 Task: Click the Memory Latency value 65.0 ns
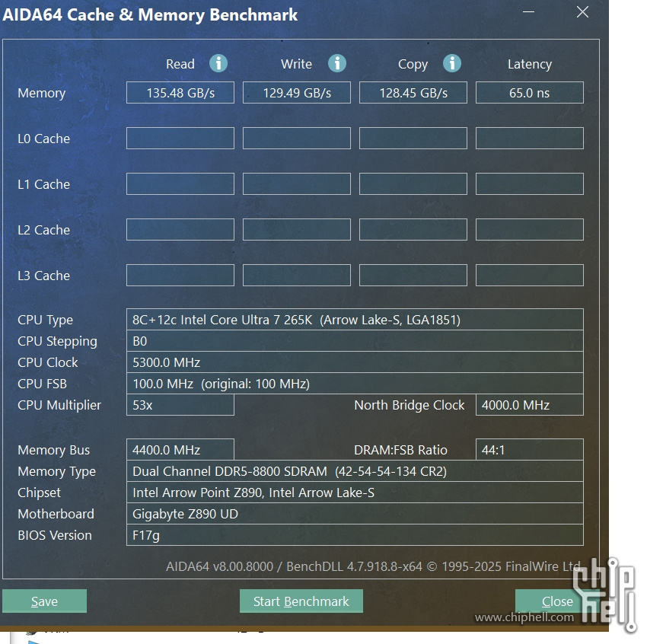click(530, 93)
